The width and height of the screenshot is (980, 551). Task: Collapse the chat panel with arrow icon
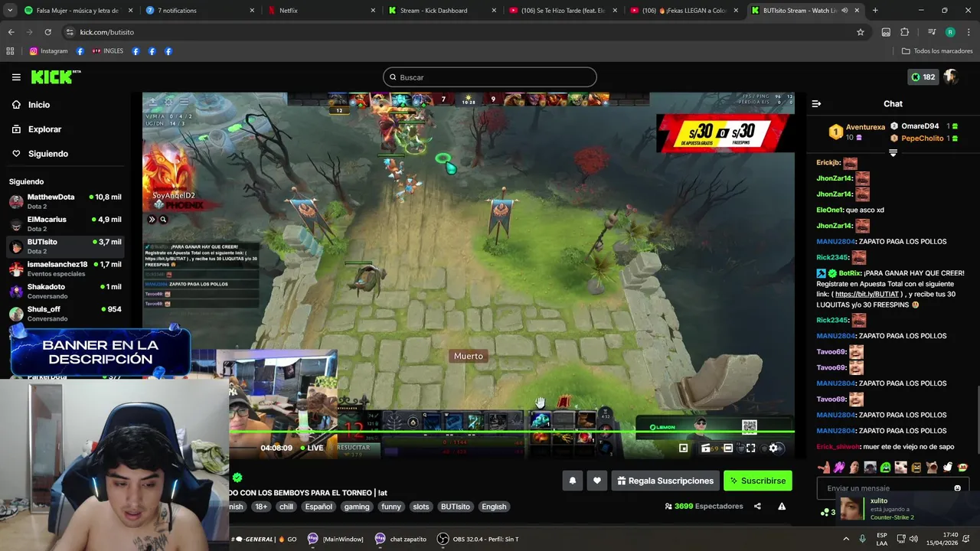(x=816, y=103)
